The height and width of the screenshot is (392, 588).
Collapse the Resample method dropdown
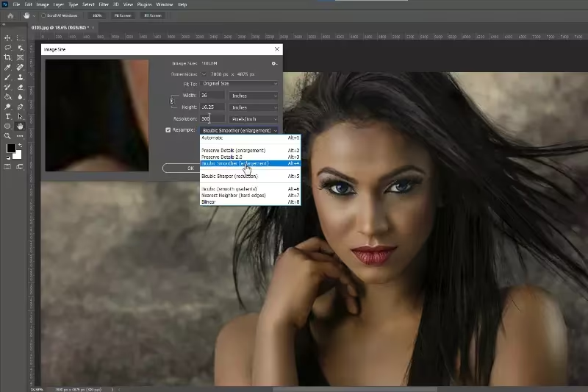240,130
